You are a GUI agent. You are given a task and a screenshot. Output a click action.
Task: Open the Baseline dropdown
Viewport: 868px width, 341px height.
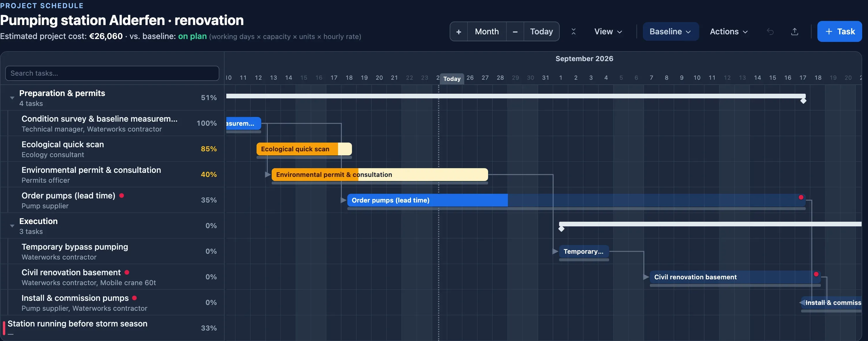[670, 31]
